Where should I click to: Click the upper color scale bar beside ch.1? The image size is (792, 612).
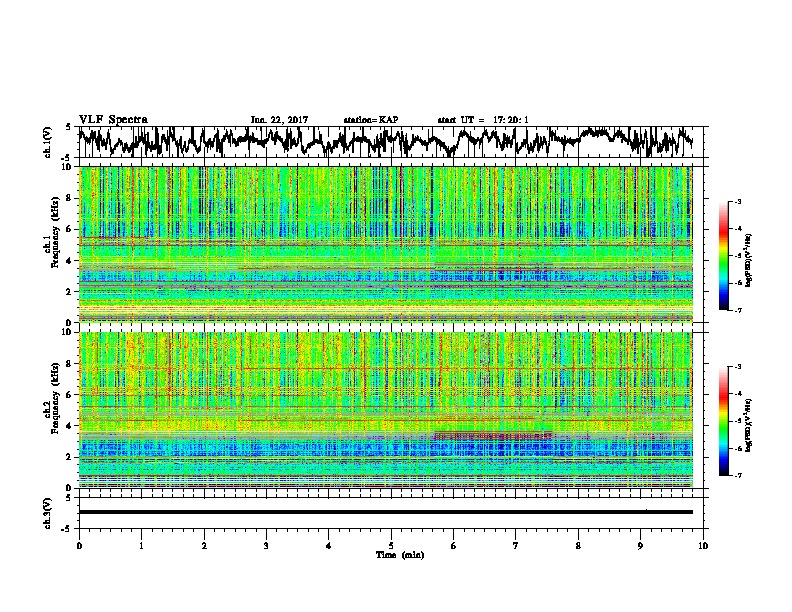(x=723, y=256)
